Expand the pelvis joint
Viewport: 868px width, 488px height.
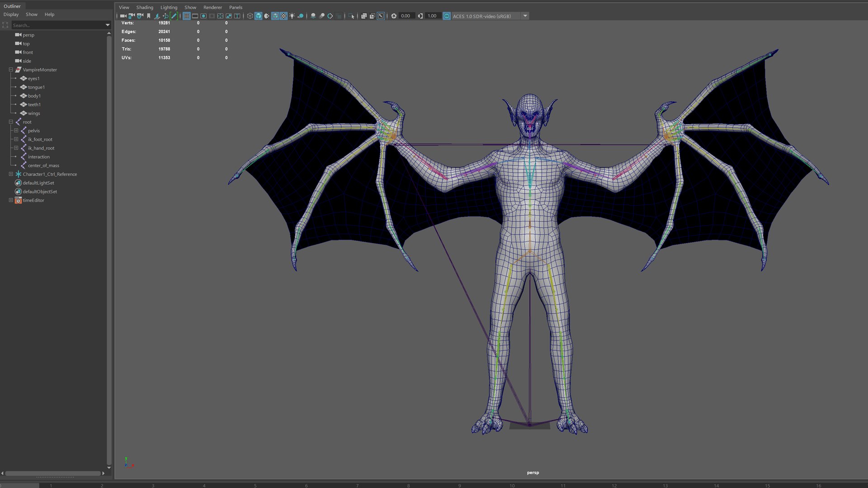pyautogui.click(x=16, y=131)
